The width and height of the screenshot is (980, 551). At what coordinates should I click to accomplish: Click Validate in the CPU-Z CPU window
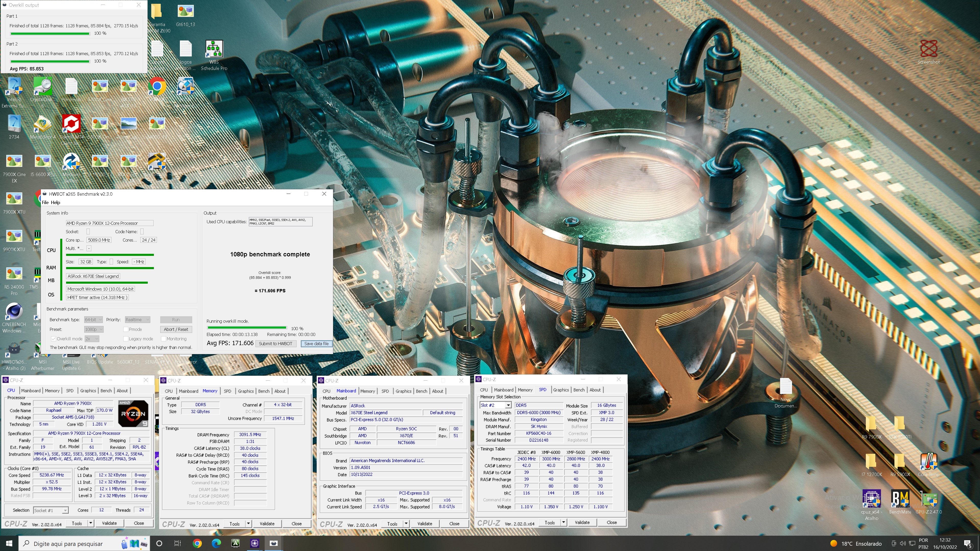pos(109,523)
